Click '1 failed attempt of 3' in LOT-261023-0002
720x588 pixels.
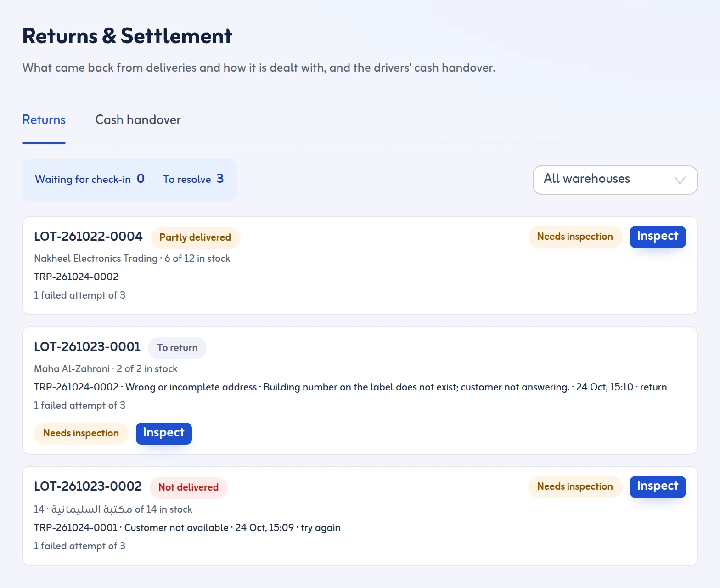point(79,546)
